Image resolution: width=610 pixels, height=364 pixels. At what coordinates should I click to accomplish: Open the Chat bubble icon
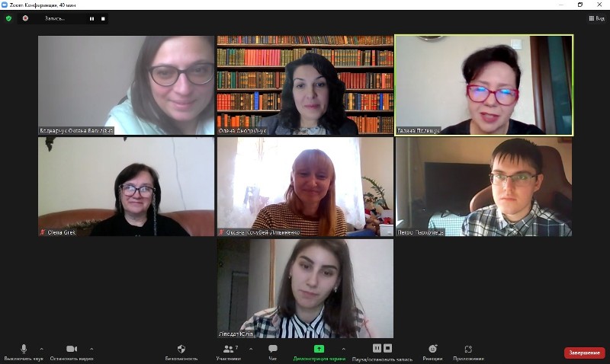coord(273,349)
